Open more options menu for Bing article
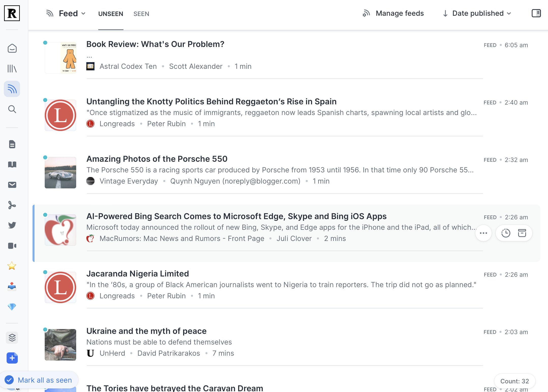The height and width of the screenshot is (392, 548). [x=483, y=233]
